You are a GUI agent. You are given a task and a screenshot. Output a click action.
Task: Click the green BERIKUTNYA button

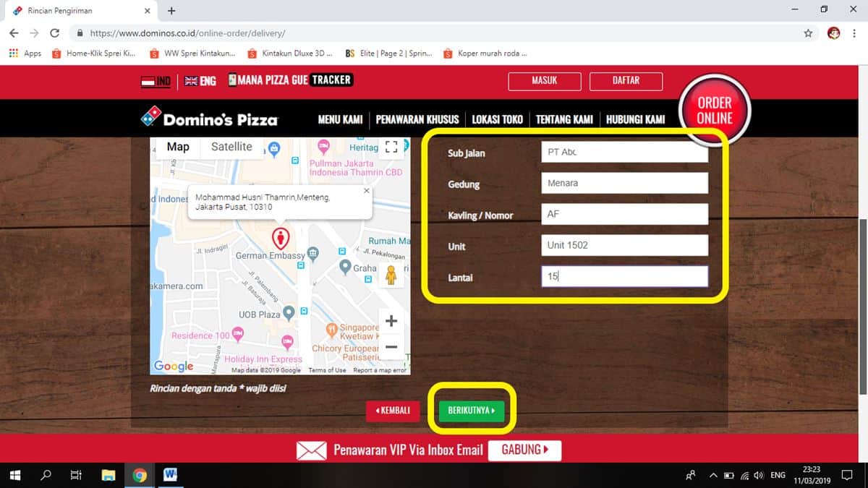(x=471, y=411)
